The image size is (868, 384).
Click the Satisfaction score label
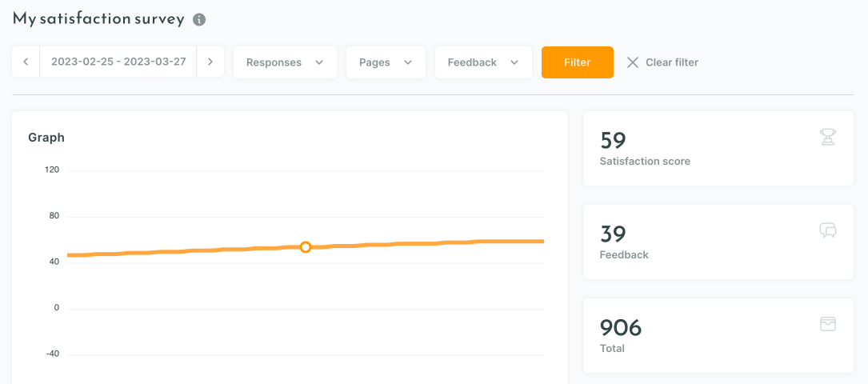(x=645, y=162)
